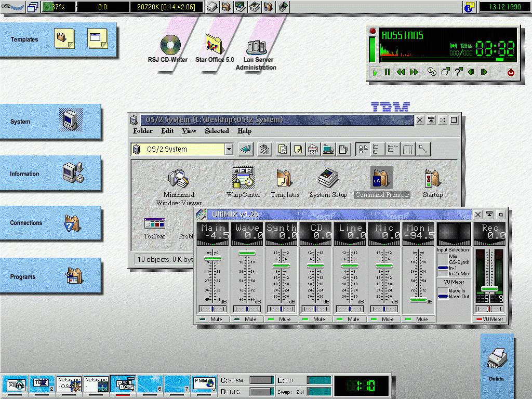Screen dimensions: 532x399
Task: Open the Star Office 5.0 folder icon
Action: (x=214, y=44)
